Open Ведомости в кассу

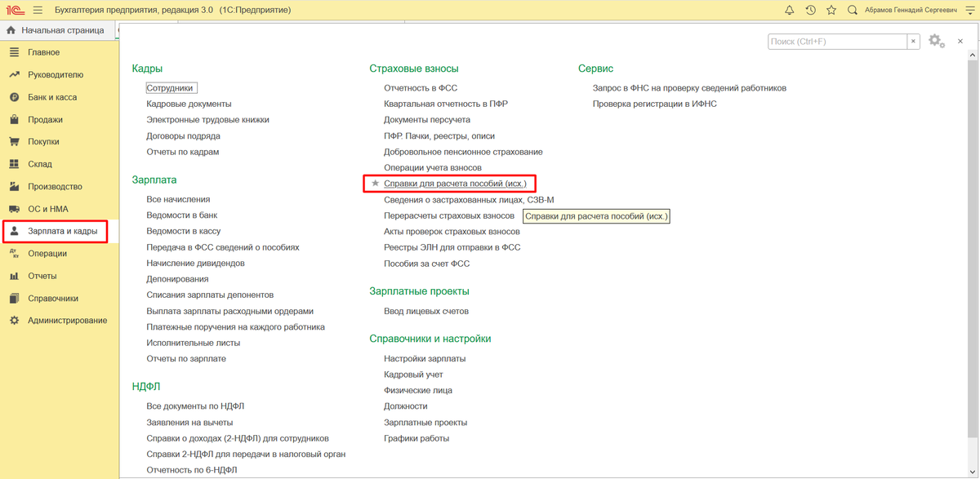pos(183,231)
